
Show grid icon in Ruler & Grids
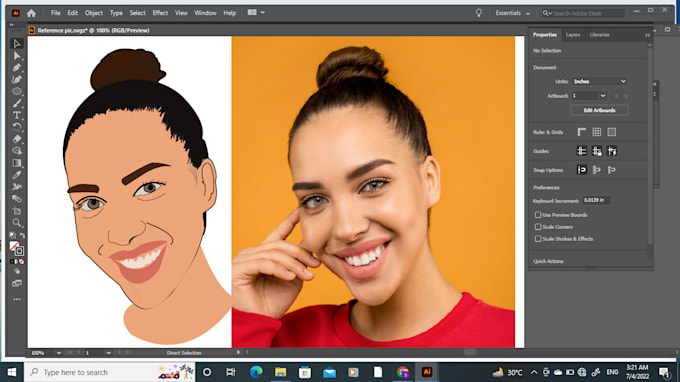click(x=597, y=132)
